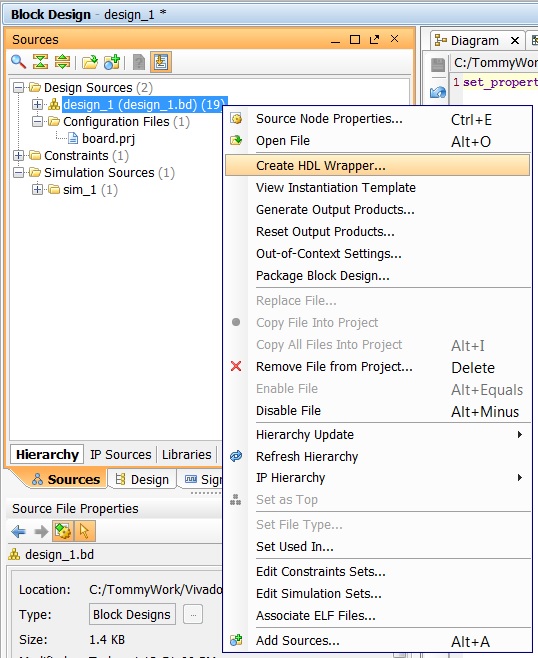Expand the design_1 (design_1.bd) node
Viewport: 538px width, 658px height.
(x=37, y=104)
